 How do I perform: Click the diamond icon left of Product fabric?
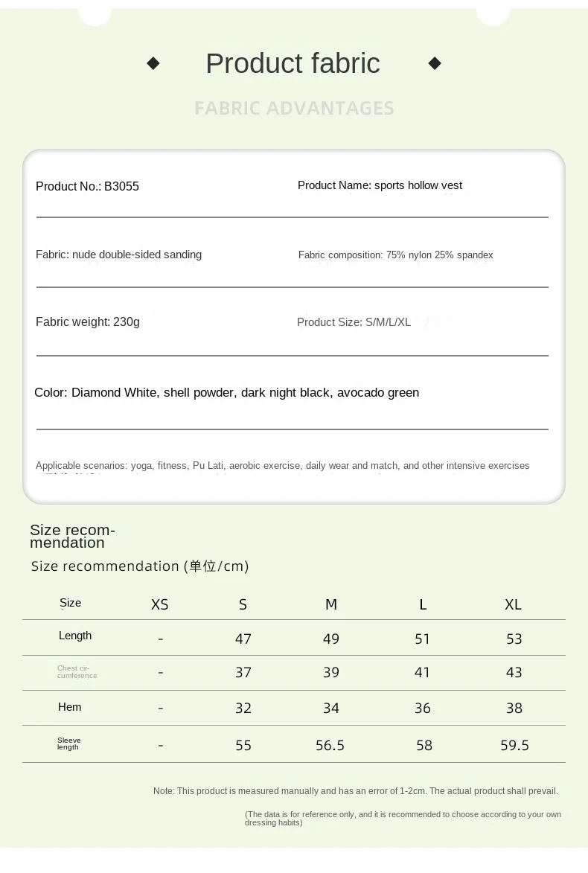[153, 64]
